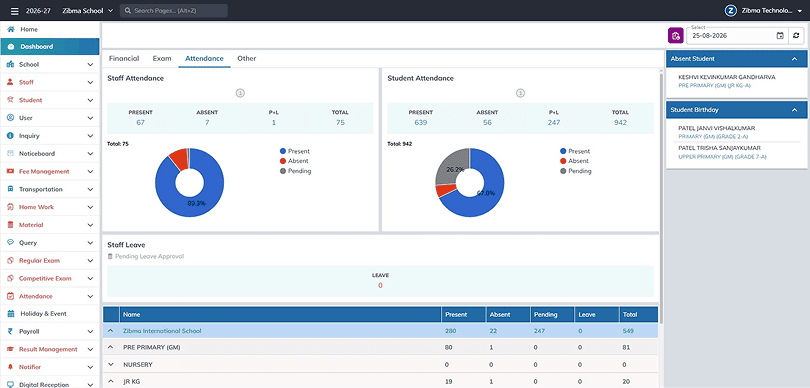Click the User sidebar icon
Screen dimensions: 810x388
[x=10, y=118]
